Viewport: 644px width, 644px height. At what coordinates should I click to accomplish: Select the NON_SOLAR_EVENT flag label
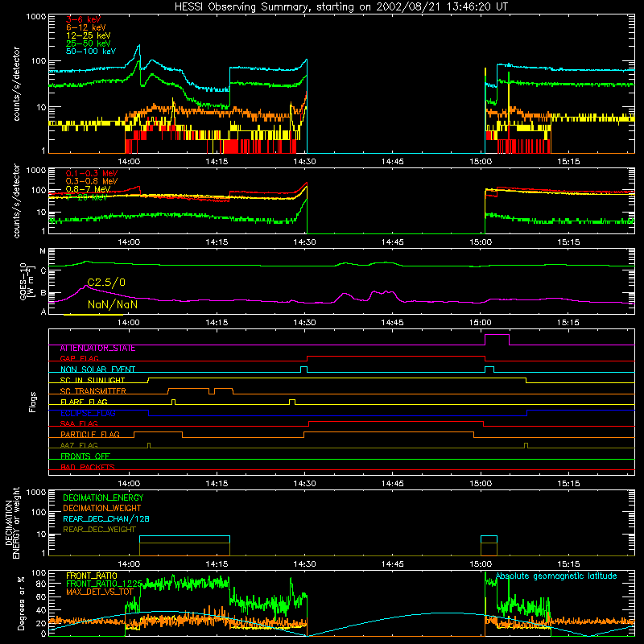[x=97, y=369]
